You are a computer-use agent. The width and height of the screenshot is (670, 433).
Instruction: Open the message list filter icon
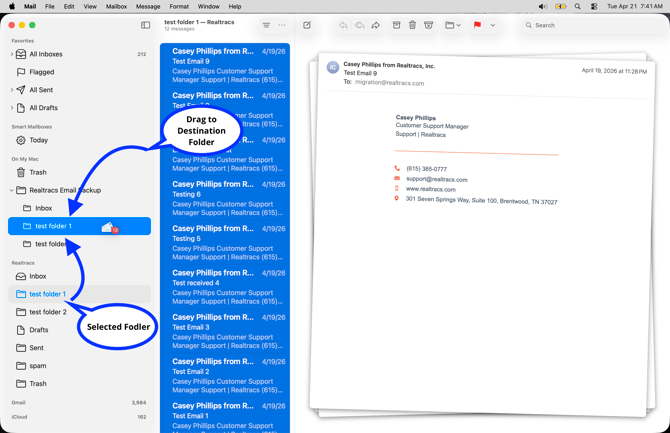(266, 25)
